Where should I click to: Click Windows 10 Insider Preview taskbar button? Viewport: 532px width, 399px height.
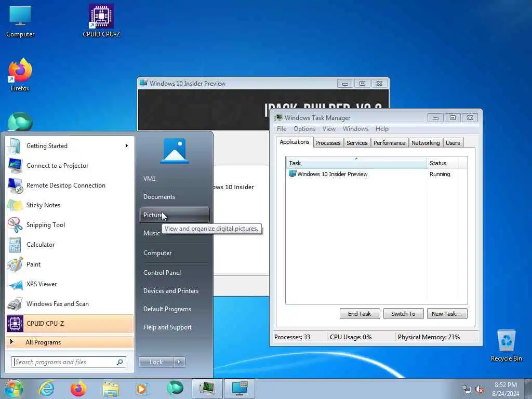click(x=240, y=389)
